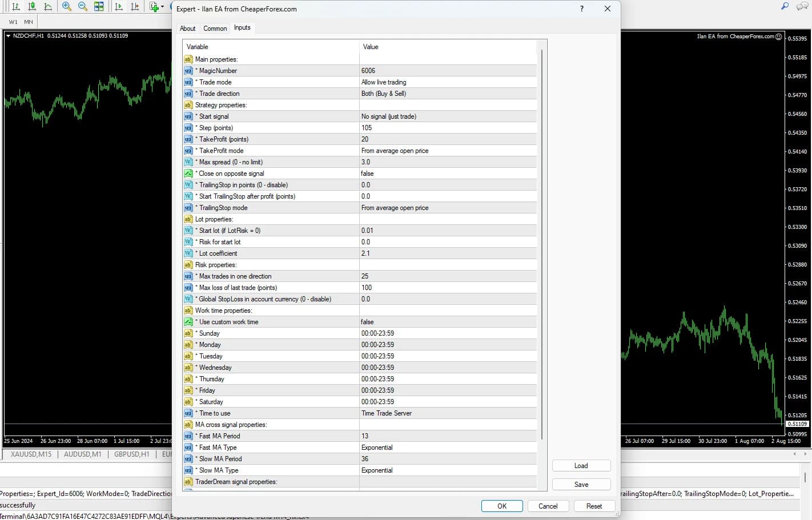Screen dimensions: 812x520
Task: Click the Load button
Action: [581, 466]
